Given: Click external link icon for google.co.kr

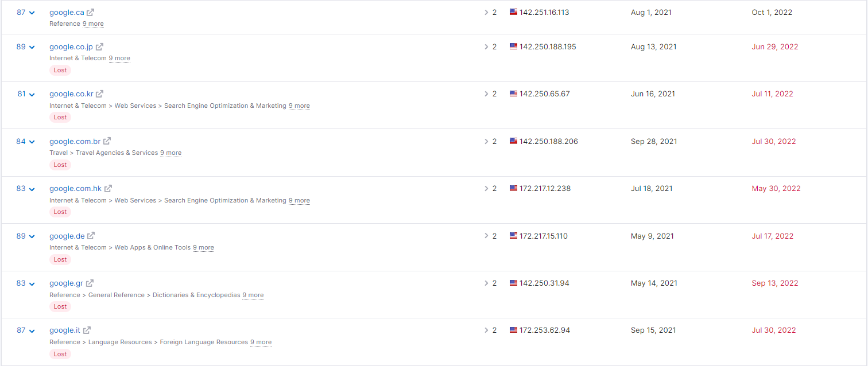Looking at the screenshot, I should (x=99, y=94).
